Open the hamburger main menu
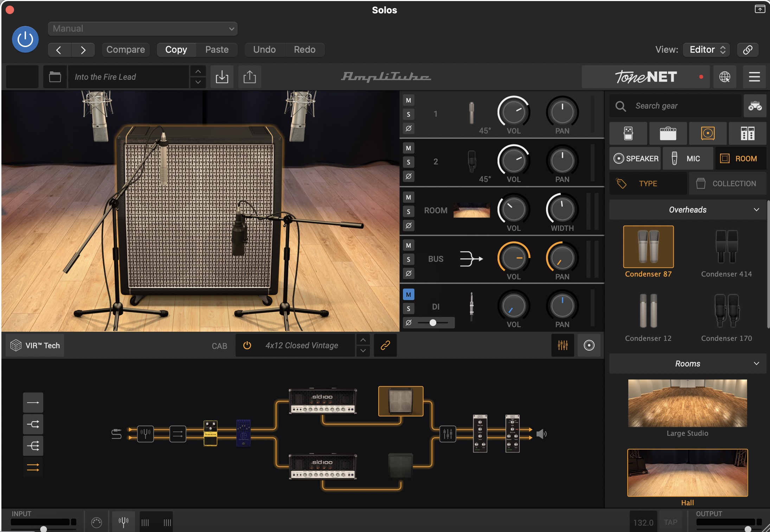The image size is (770, 532). tap(754, 77)
